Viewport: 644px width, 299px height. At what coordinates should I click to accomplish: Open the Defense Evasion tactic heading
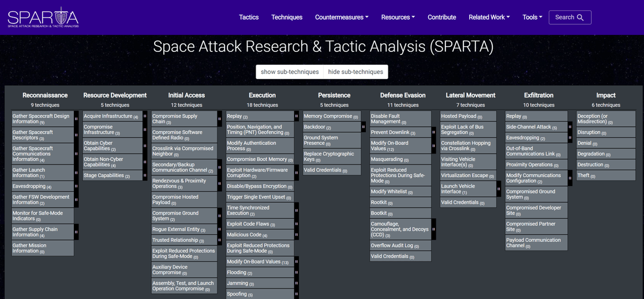click(403, 95)
